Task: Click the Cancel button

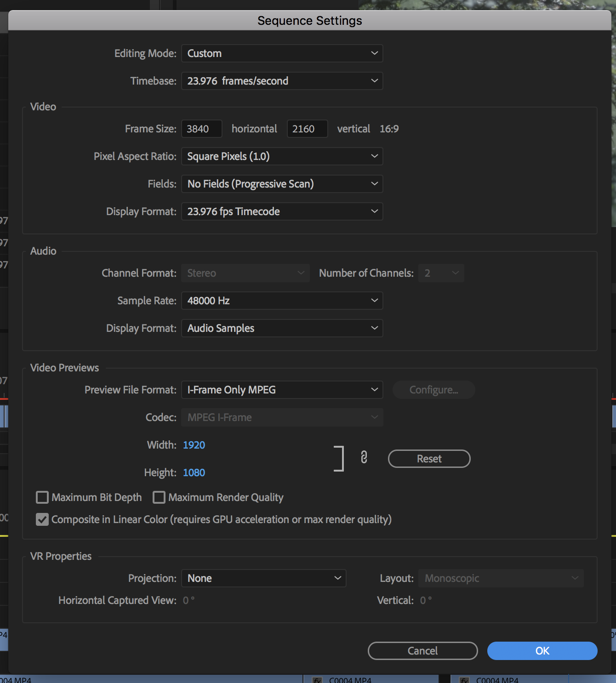Action: click(x=422, y=650)
